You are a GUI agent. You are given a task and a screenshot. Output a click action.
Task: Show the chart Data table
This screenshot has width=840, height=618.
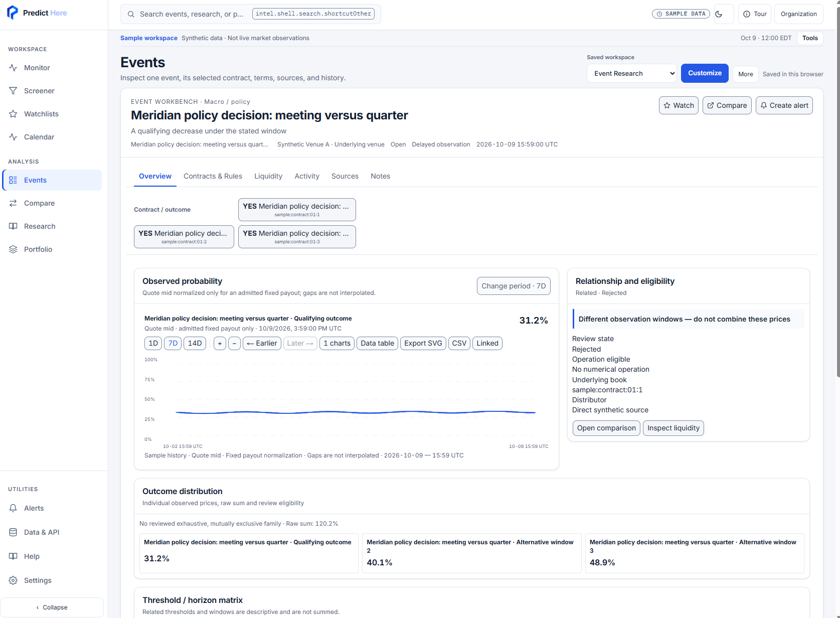pyautogui.click(x=377, y=343)
